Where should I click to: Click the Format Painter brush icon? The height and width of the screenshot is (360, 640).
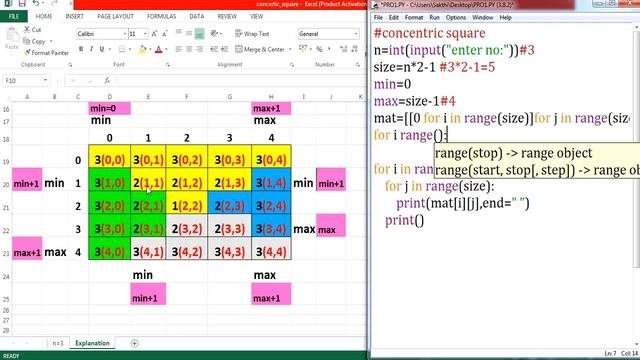(27, 53)
